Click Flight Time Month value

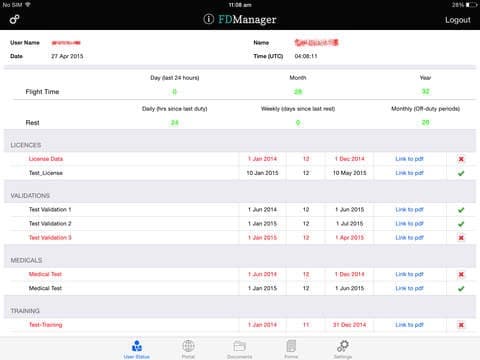(298, 92)
